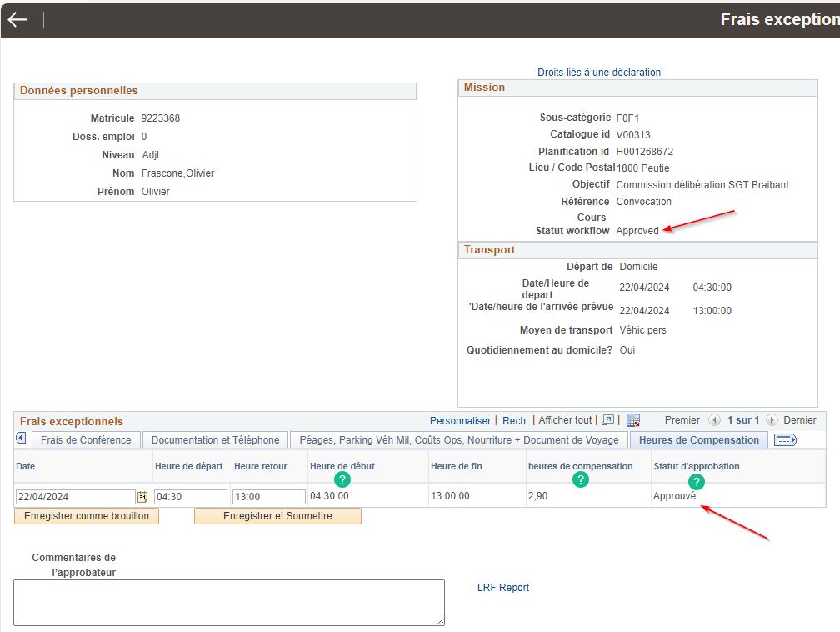
Task: Select the Péages, Parking Véh Mil tab
Action: tap(458, 440)
